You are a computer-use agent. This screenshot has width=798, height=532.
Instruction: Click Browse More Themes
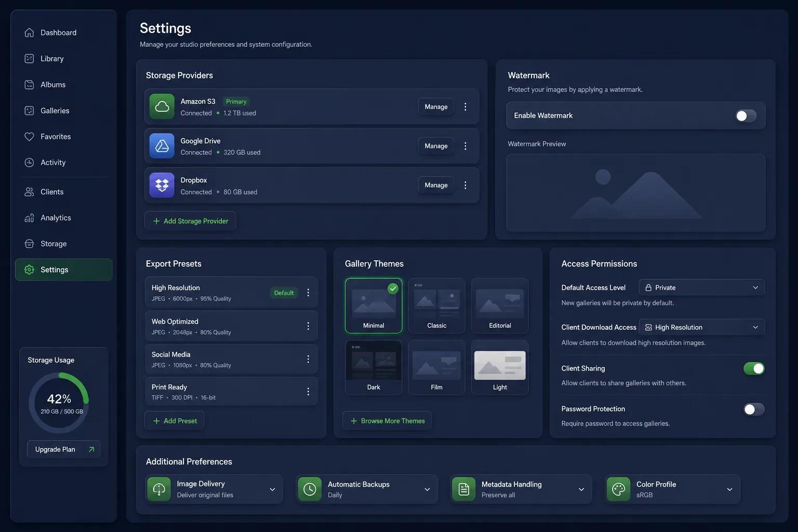[x=387, y=421]
